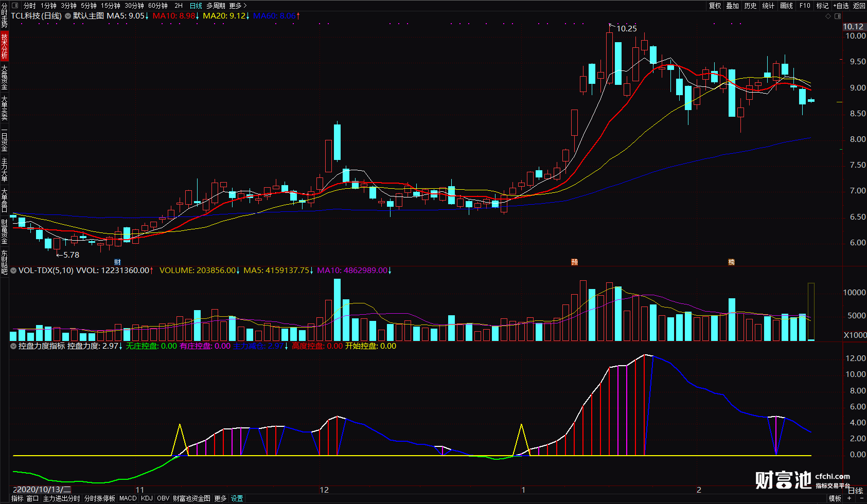The width and height of the screenshot is (867, 504).
Task: Select 财富池资金图 indicator
Action: (x=191, y=498)
